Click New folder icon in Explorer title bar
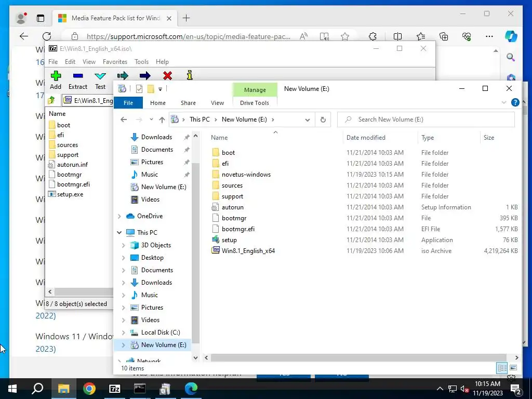Image resolution: width=532 pixels, height=399 pixels. (x=151, y=89)
